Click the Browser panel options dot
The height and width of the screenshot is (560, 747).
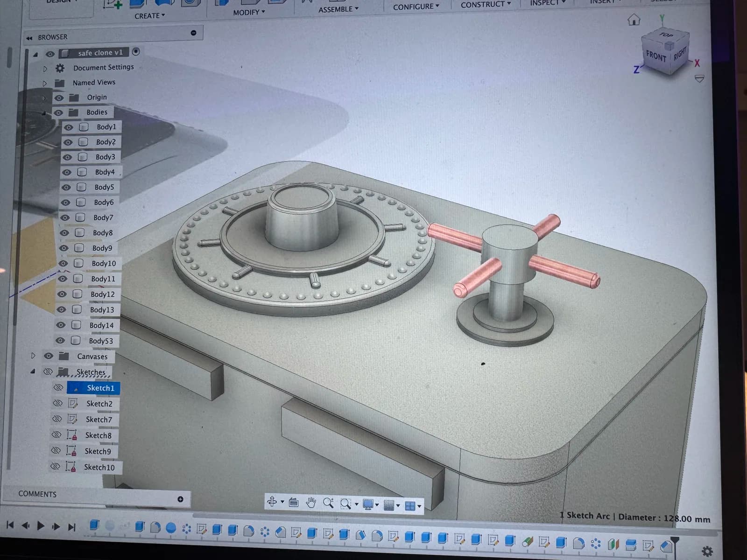tap(193, 33)
